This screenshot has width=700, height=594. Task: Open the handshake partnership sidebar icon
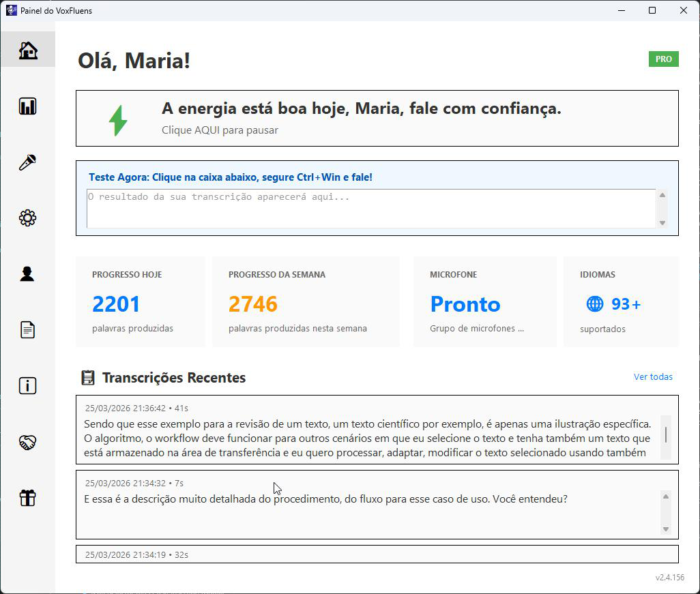[28, 443]
